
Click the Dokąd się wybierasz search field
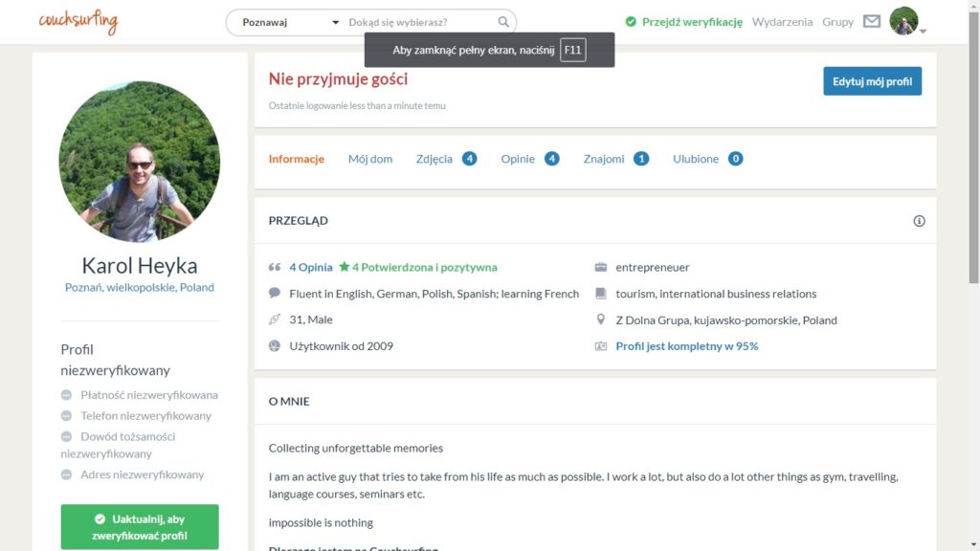point(419,23)
